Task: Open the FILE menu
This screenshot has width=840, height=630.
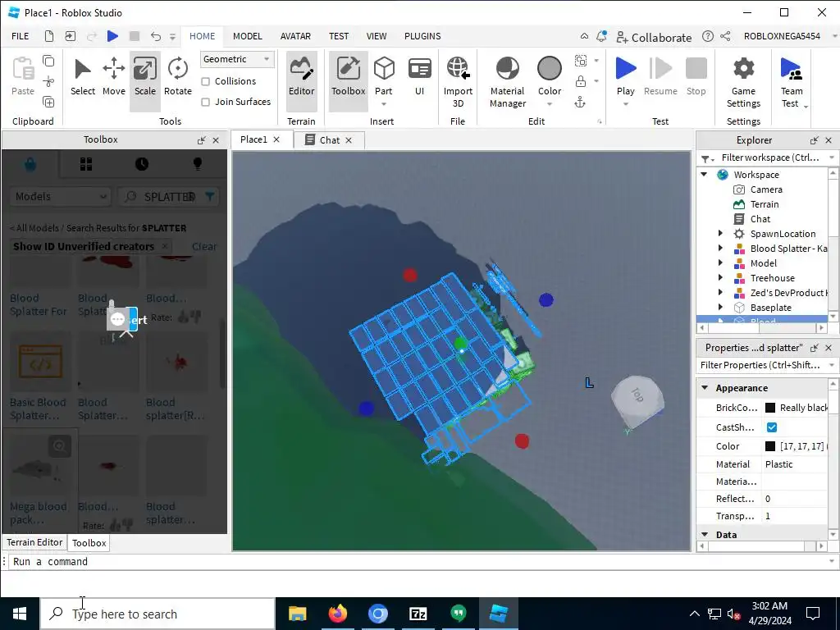Action: (21, 36)
